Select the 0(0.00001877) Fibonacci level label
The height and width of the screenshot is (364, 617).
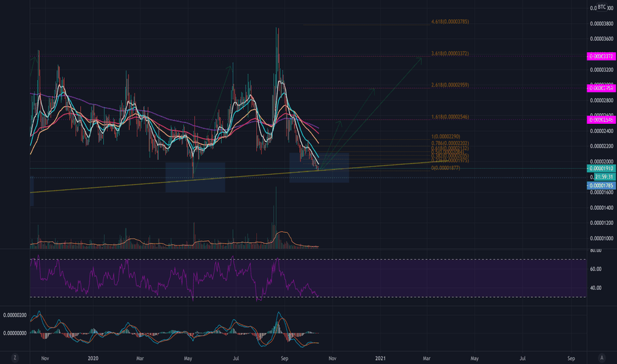tap(446, 168)
